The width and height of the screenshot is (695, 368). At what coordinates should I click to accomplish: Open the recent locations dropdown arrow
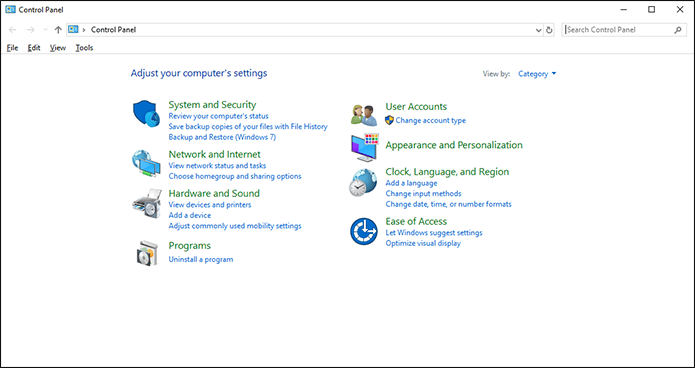pos(45,30)
